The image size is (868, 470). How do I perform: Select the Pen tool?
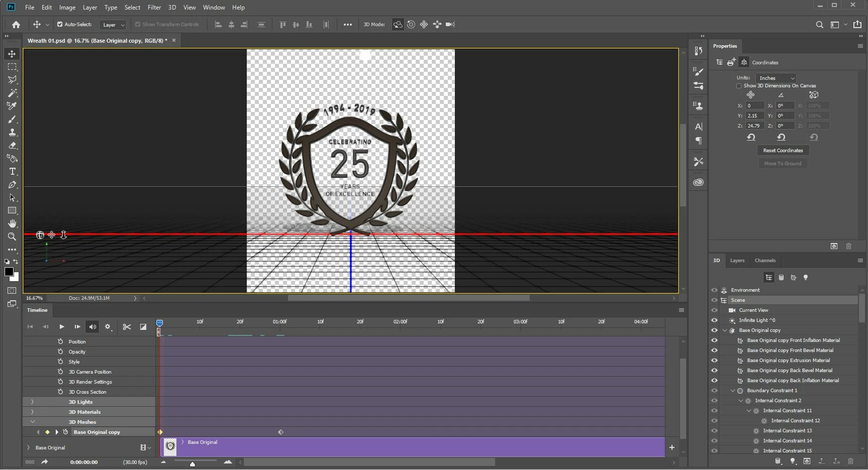coord(12,185)
